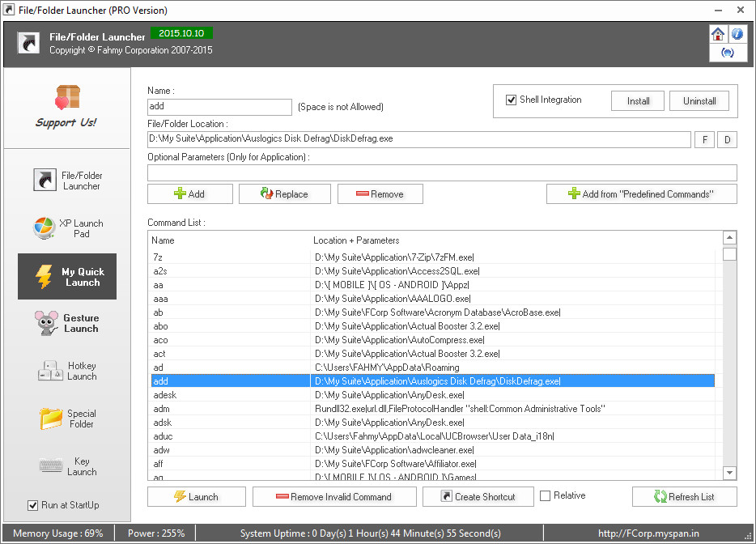
Task: Uncheck the Shell Integration checkbox
Action: pyautogui.click(x=511, y=100)
